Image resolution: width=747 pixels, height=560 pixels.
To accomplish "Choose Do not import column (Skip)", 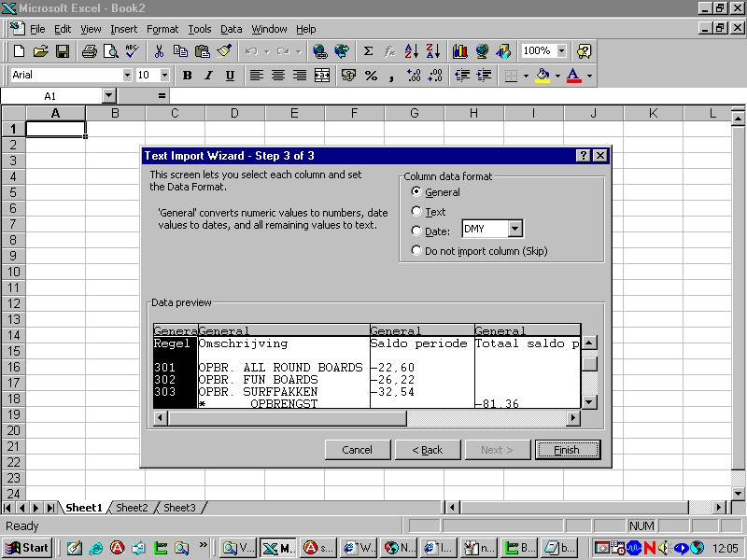I will tap(416, 251).
